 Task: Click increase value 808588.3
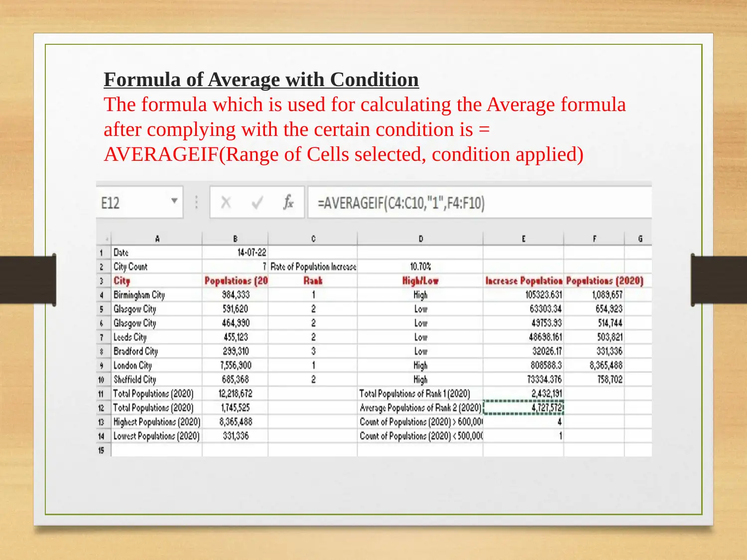[x=523, y=365]
